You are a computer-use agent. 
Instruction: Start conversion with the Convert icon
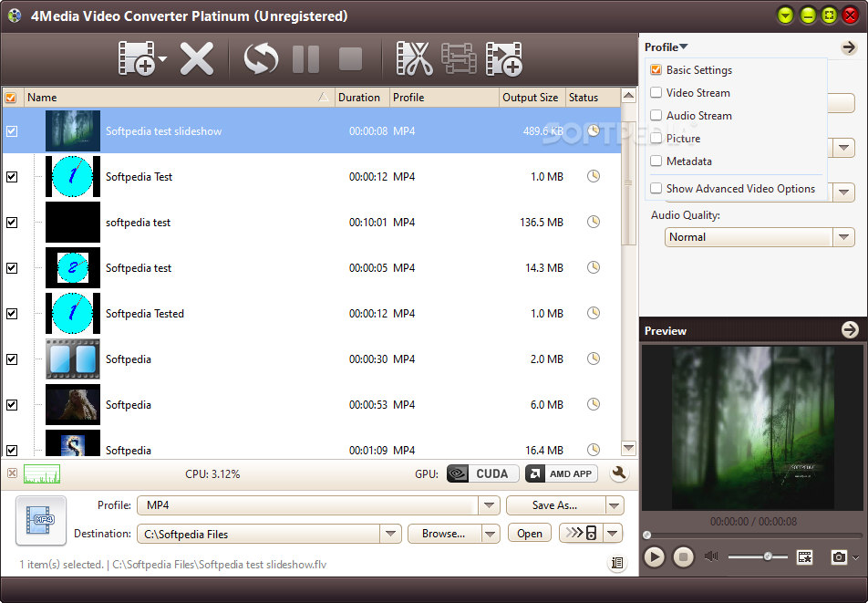[x=261, y=58]
